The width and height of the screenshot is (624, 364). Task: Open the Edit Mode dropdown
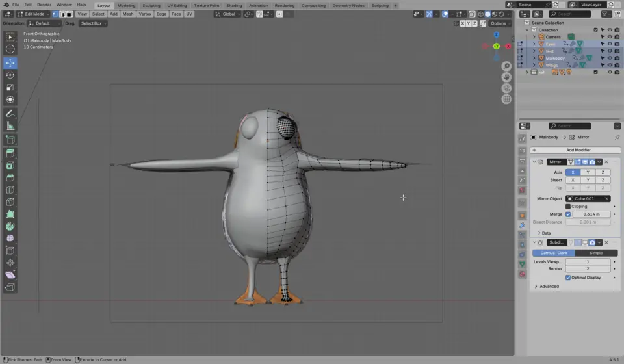33,14
